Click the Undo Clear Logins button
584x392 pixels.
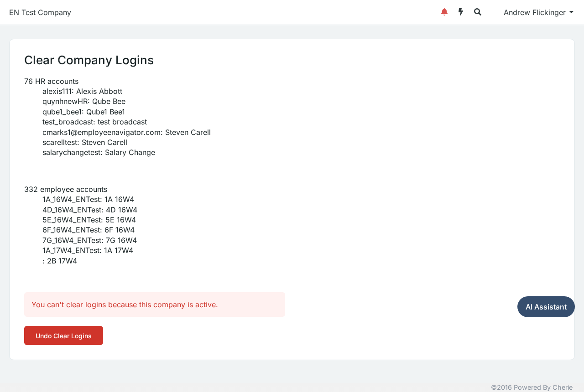point(63,335)
